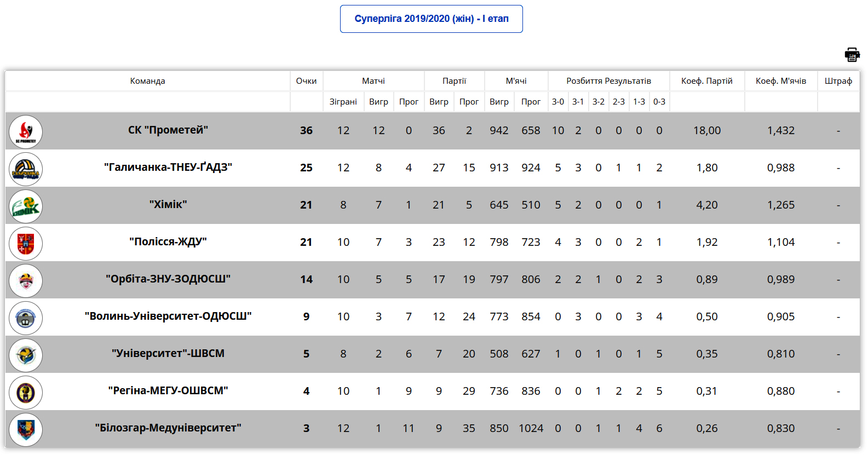
Task: Click the Розбиття Результатів header
Action: pyautogui.click(x=609, y=81)
